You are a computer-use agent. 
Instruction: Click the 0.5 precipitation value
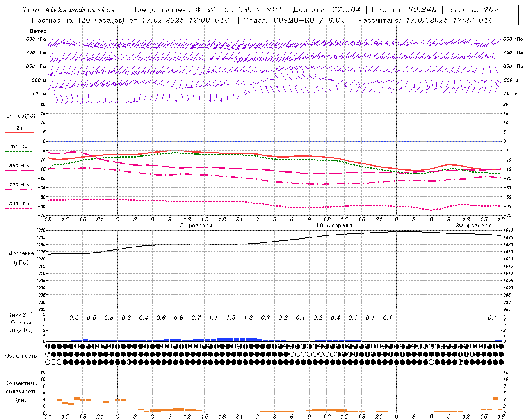click(x=91, y=317)
